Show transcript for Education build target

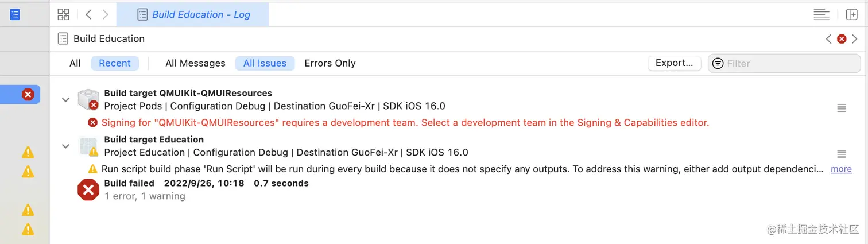point(842,154)
